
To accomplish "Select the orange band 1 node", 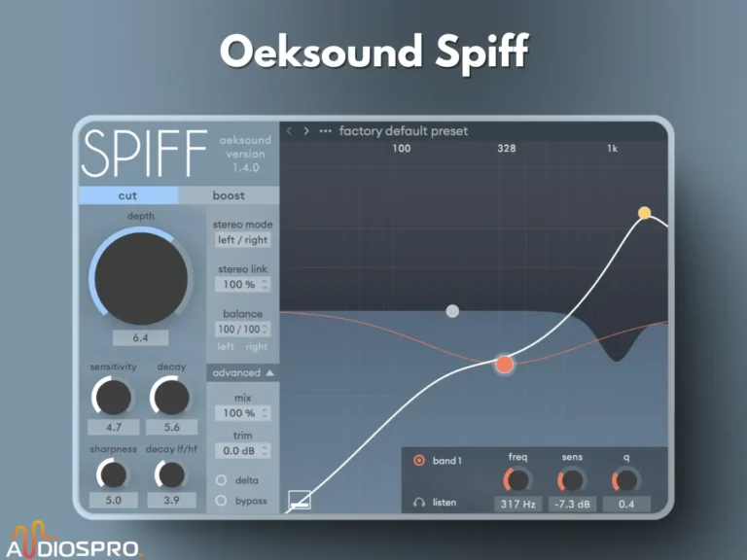I will (x=504, y=365).
